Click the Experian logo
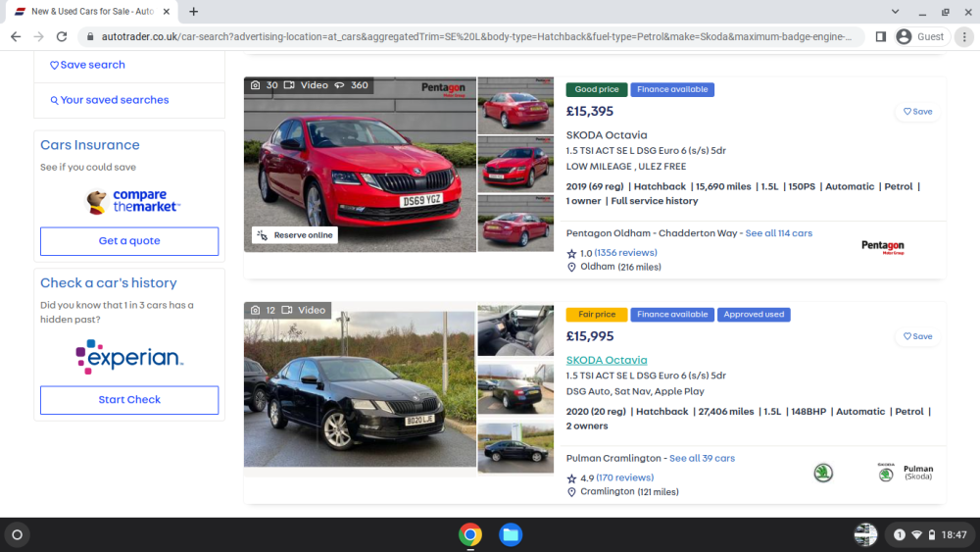The image size is (980, 552). 129,357
